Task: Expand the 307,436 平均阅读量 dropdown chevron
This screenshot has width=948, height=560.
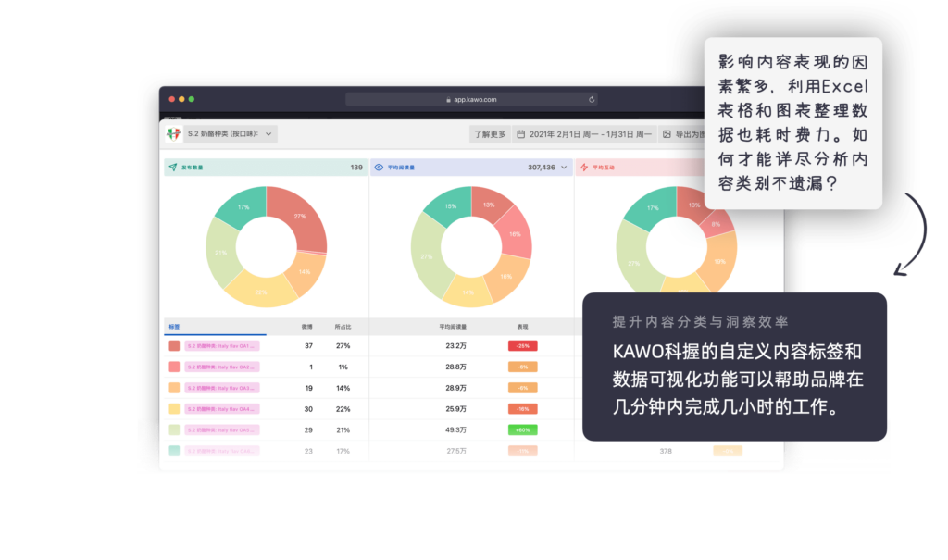Action: click(x=564, y=168)
